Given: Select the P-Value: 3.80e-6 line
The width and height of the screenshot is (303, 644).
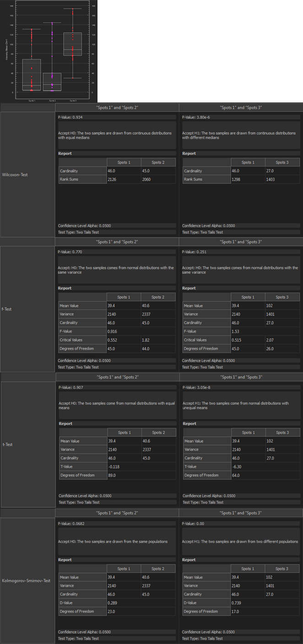Looking at the screenshot, I should 241,117.
